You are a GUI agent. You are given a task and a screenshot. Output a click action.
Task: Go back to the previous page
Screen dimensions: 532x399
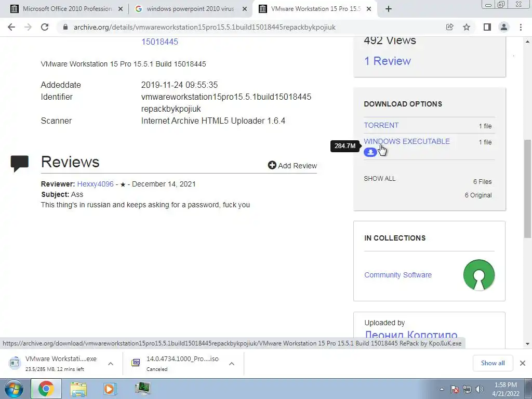coord(11,27)
